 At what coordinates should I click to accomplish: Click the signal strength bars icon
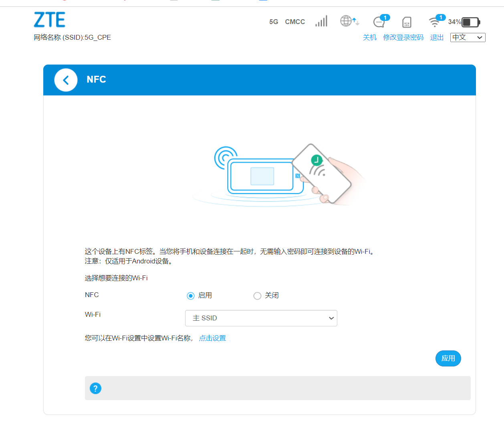tap(321, 21)
